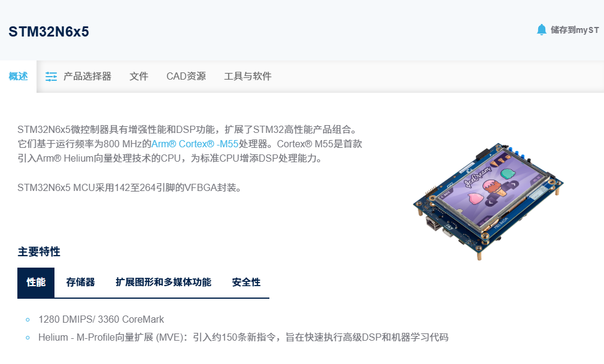View the 安全性 features tab
The height and width of the screenshot is (364, 604).
coord(246,283)
